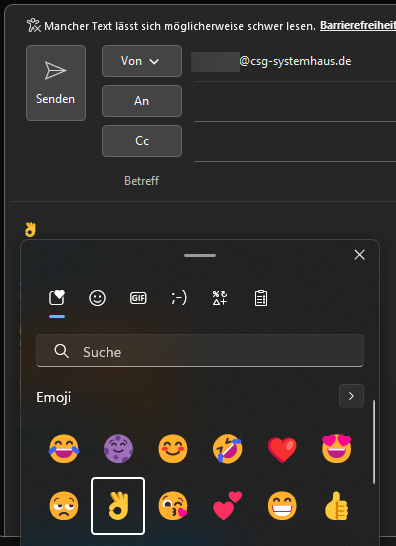The height and width of the screenshot is (546, 396).
Task: Click the emoji panel scrollbar
Action: tap(374, 442)
